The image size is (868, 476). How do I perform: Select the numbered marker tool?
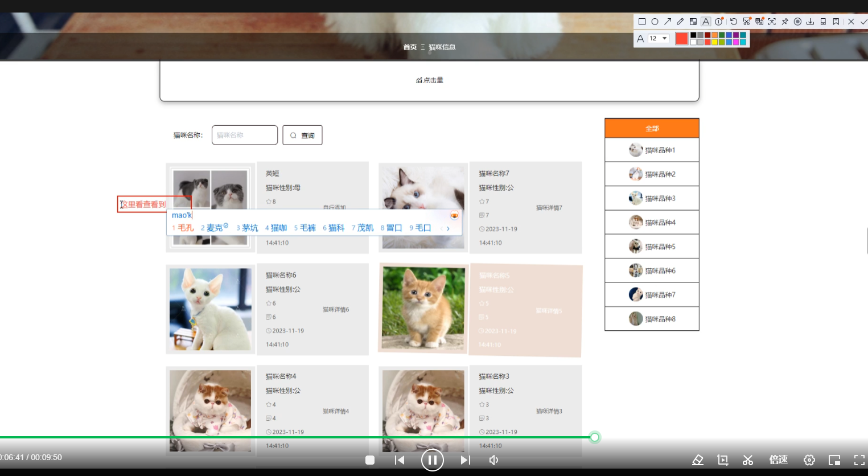click(719, 22)
